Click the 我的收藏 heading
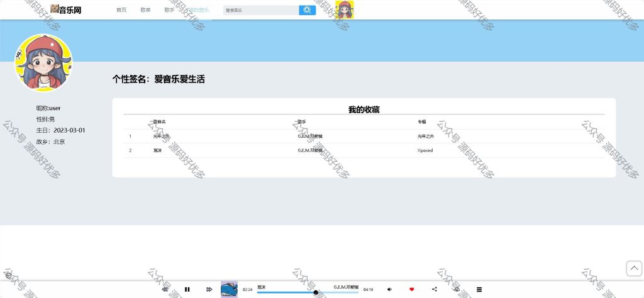The image size is (644, 298). (x=364, y=109)
